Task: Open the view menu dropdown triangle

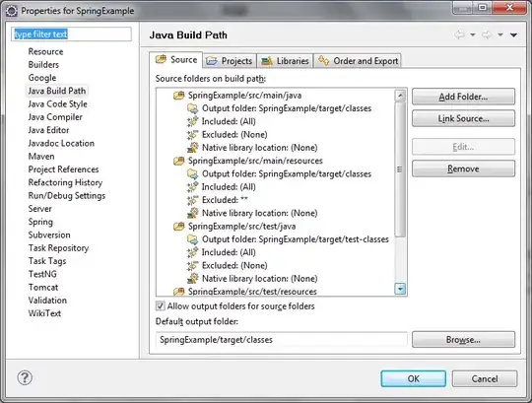Action: (x=513, y=34)
